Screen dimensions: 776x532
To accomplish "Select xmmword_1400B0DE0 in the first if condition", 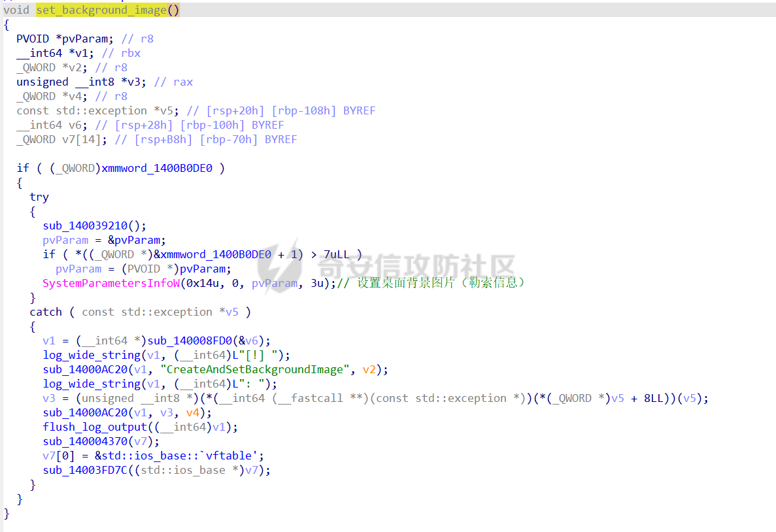I will [x=156, y=168].
